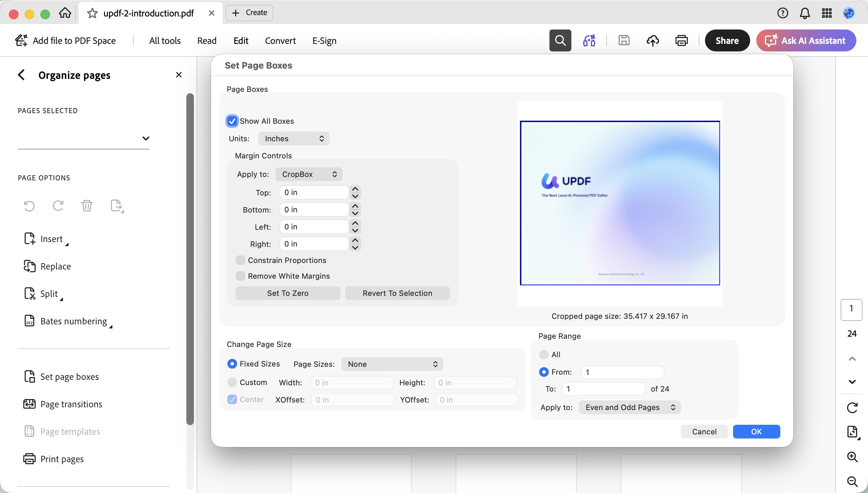Choose Replace pages
Screen dimensions: 868x493
[47, 266]
